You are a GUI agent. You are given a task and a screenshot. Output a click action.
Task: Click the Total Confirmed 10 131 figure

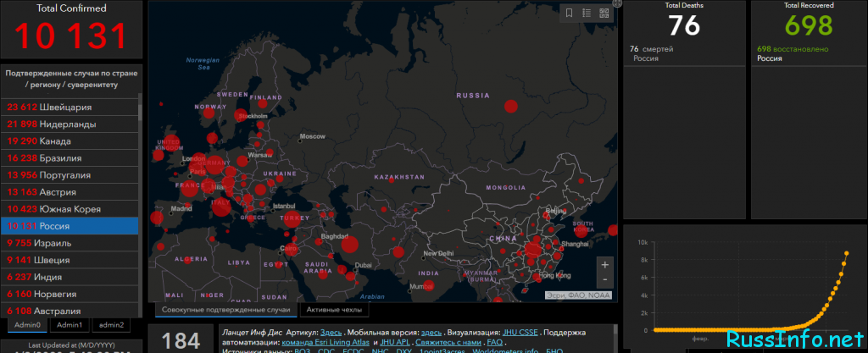tap(71, 36)
